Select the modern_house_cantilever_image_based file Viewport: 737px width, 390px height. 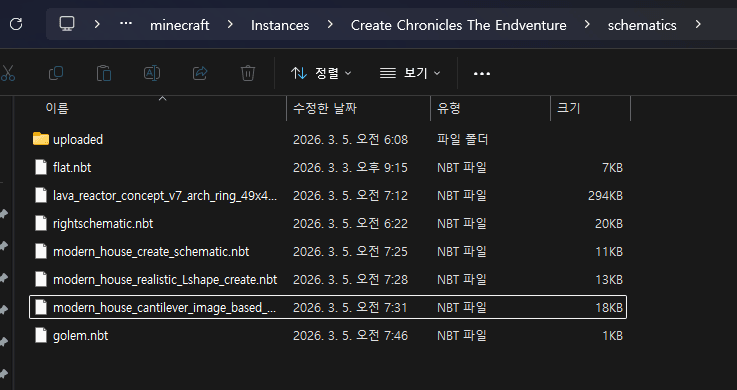click(x=328, y=307)
